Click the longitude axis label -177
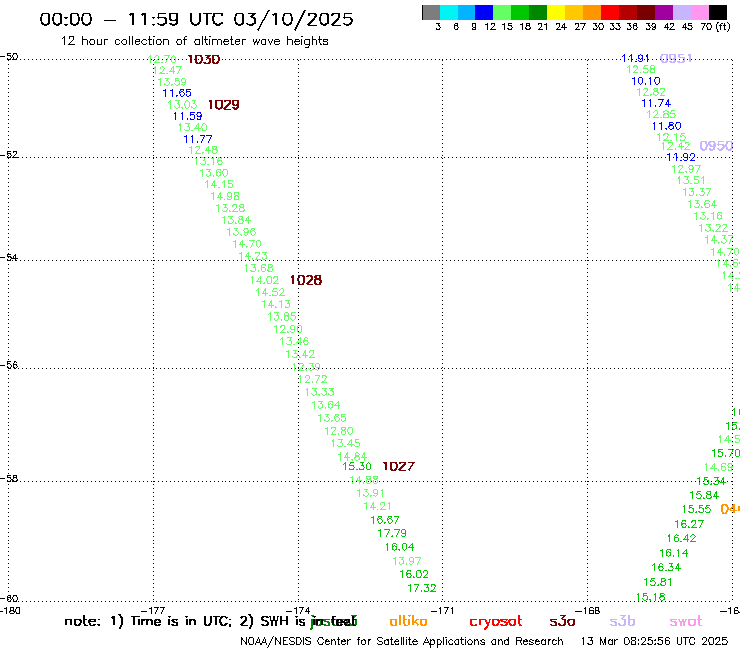This screenshot has width=740, height=650. tap(153, 611)
